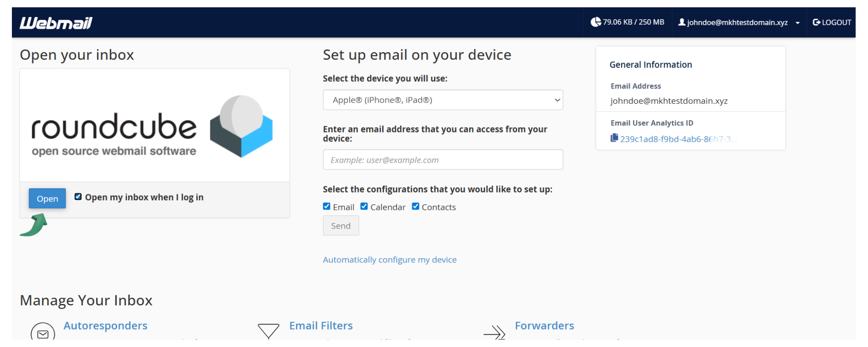The width and height of the screenshot is (868, 347).
Task: Open the device selection dropdown
Action: (x=443, y=100)
